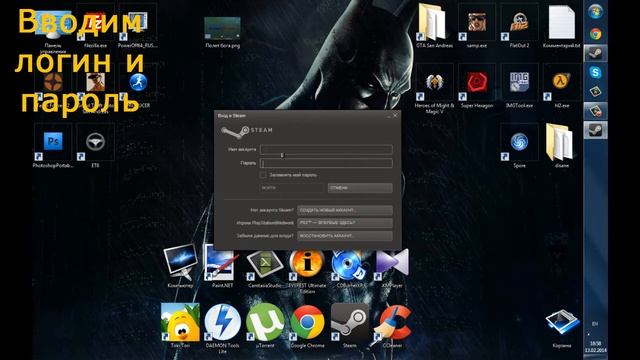Image resolution: width=640 pixels, height=360 pixels.
Task: Minimize the Steam login dialog
Action: (388, 116)
